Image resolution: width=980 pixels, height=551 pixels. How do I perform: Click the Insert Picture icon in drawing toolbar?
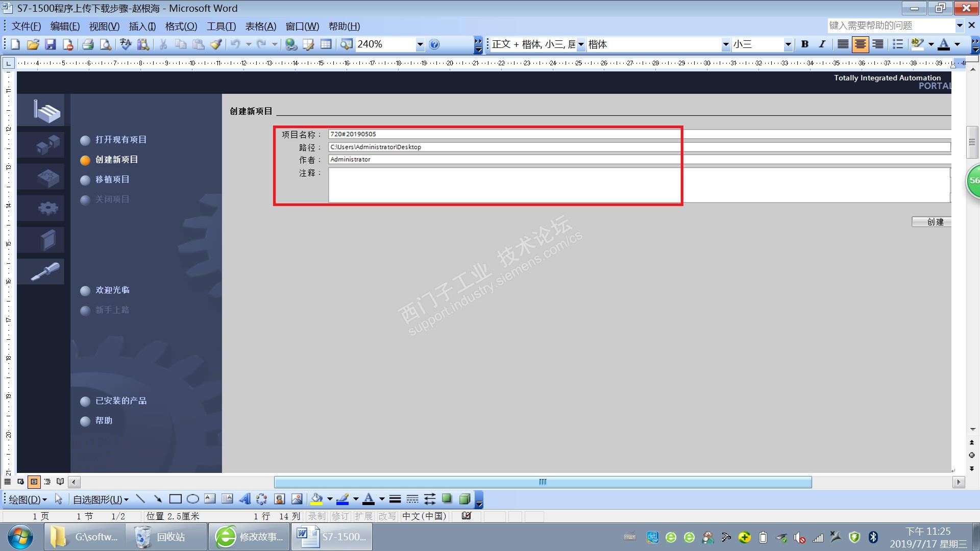pos(297,499)
